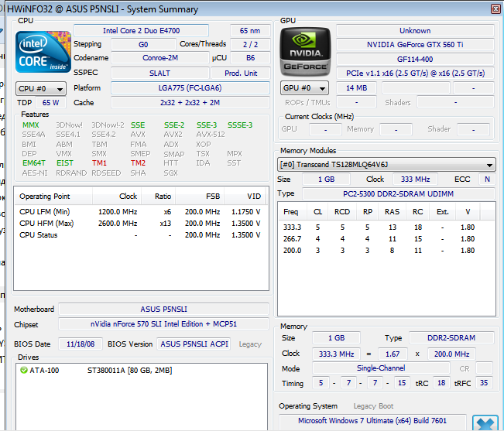Click the nVidia nForce 570 SLI chipset field
504x431 pixels.
point(164,325)
